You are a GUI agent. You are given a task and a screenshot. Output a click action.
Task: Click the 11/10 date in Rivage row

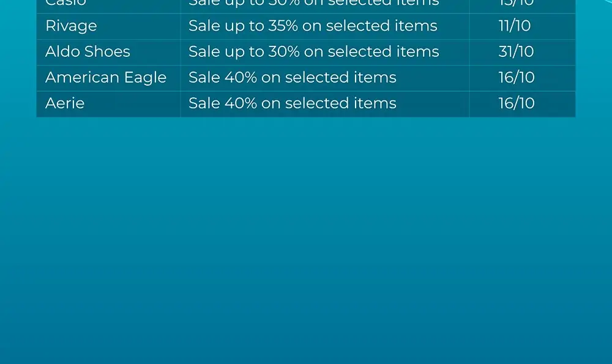[515, 26]
